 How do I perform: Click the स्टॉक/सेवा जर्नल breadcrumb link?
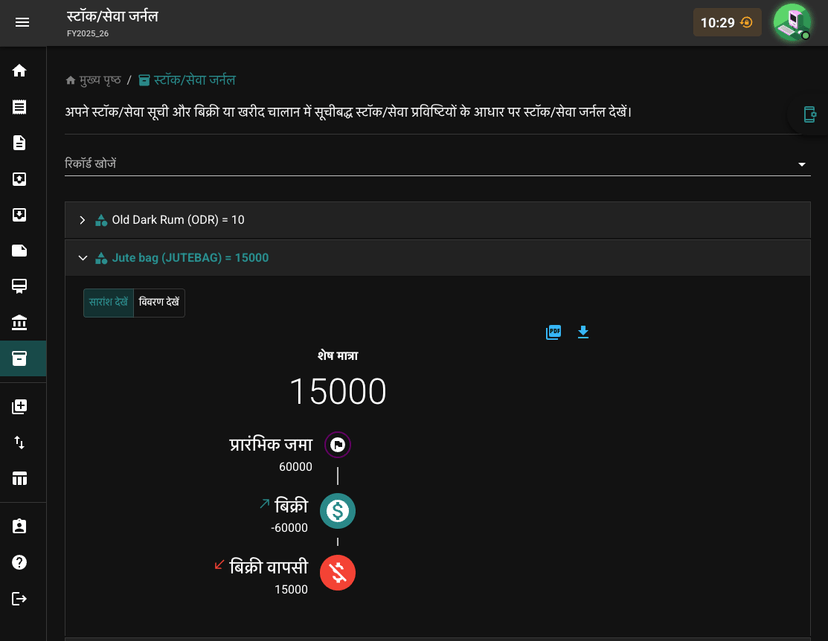[x=187, y=80]
